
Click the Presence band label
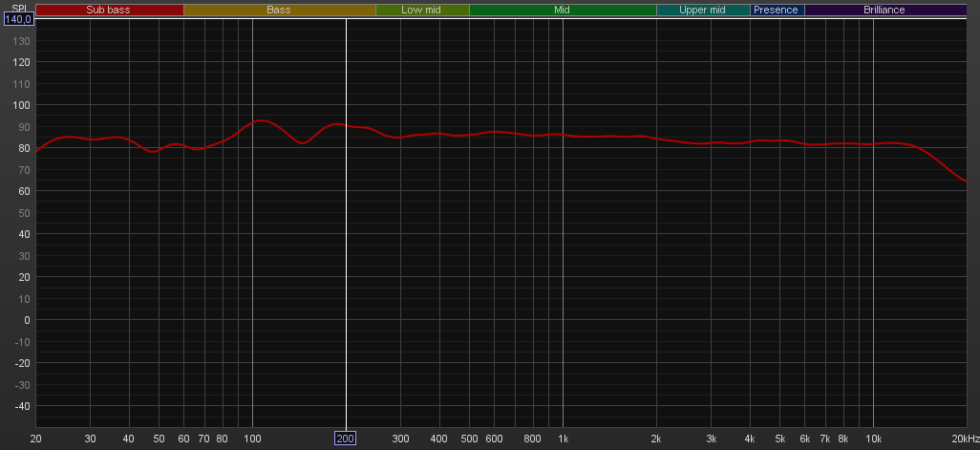[777, 10]
